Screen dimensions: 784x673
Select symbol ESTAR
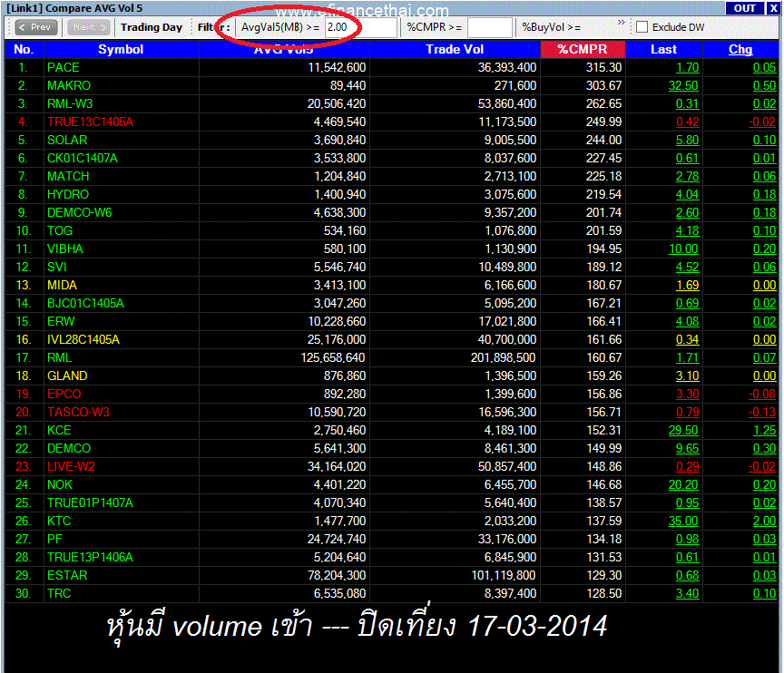click(x=67, y=576)
